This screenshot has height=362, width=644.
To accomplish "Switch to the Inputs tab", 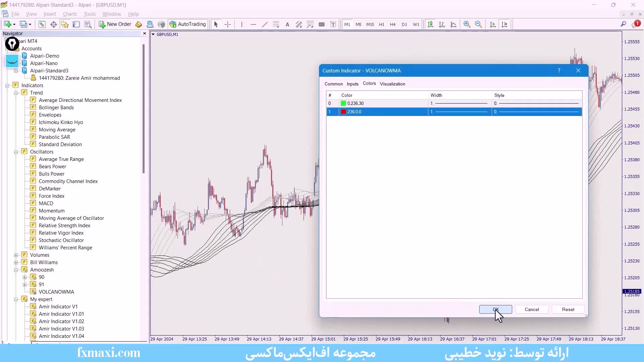I will pyautogui.click(x=352, y=84).
